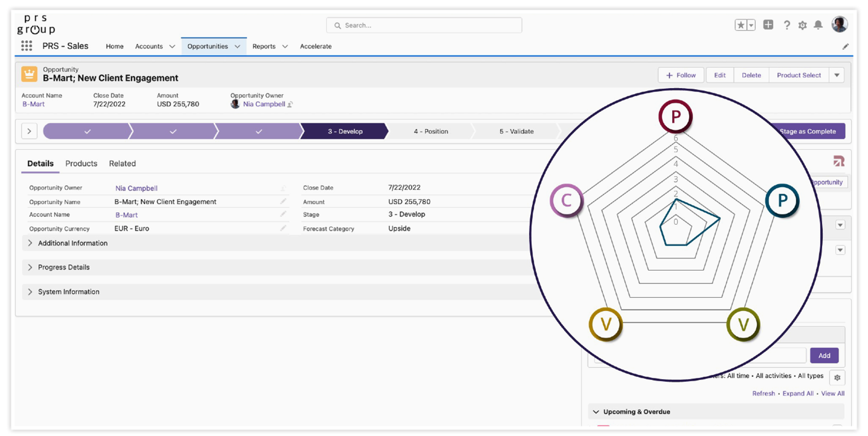
Task: Click inside the Search field
Action: [424, 25]
